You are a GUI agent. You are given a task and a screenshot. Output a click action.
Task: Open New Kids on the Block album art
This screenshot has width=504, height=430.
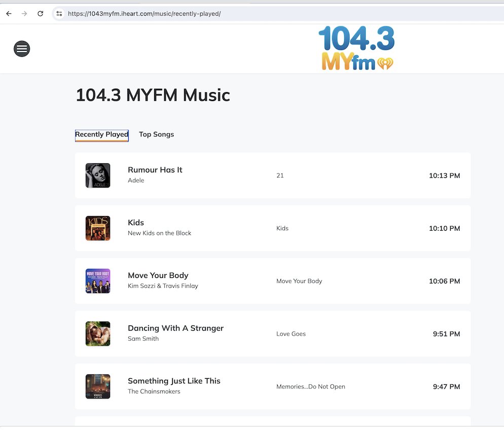pyautogui.click(x=98, y=228)
